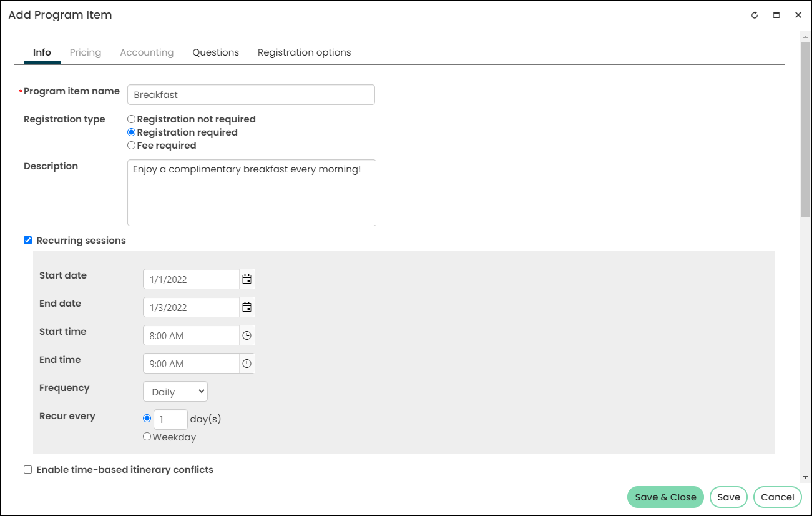812x516 pixels.
Task: Open the End time clock picker
Action: (x=247, y=364)
